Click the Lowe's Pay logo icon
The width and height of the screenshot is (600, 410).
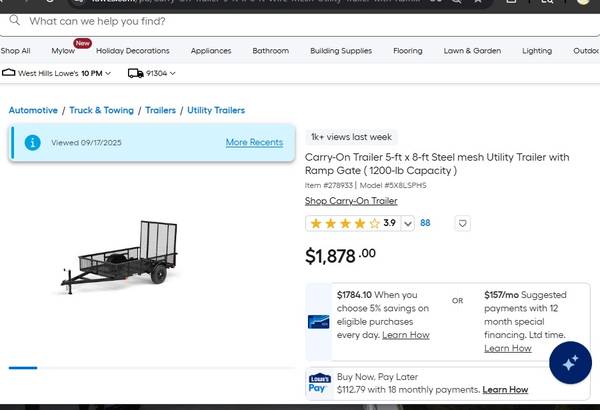[x=319, y=383]
